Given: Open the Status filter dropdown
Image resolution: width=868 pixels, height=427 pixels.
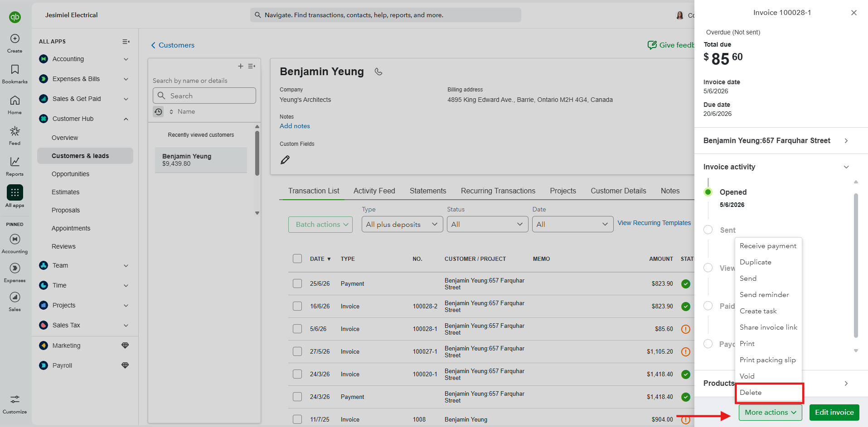Looking at the screenshot, I should (487, 225).
